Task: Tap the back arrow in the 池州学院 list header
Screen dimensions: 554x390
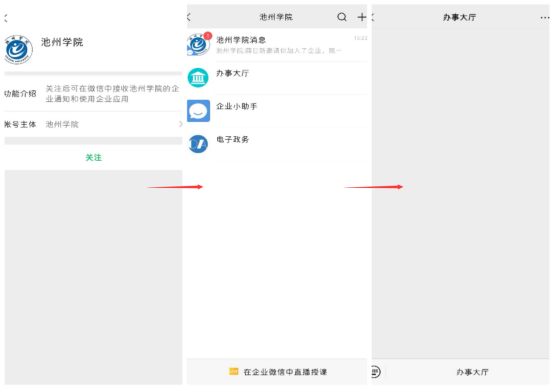Action: click(189, 17)
